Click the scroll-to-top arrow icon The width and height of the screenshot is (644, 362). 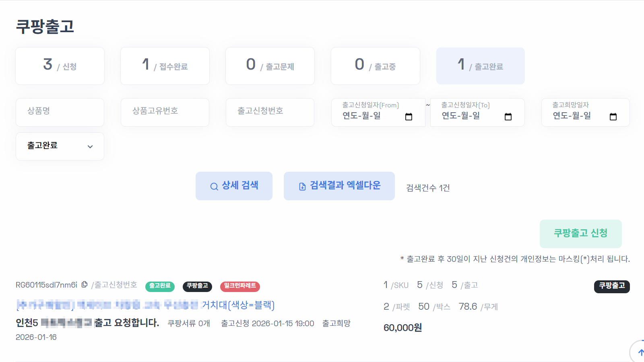click(641, 352)
